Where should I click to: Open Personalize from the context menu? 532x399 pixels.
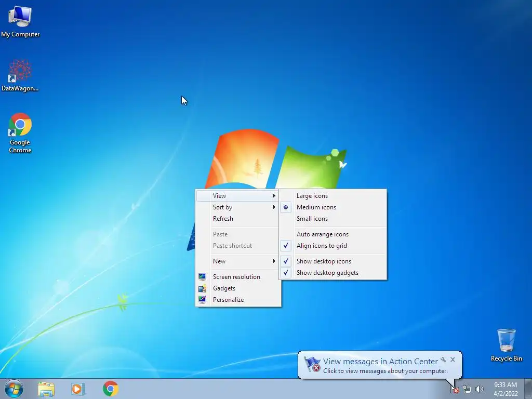pos(238,300)
